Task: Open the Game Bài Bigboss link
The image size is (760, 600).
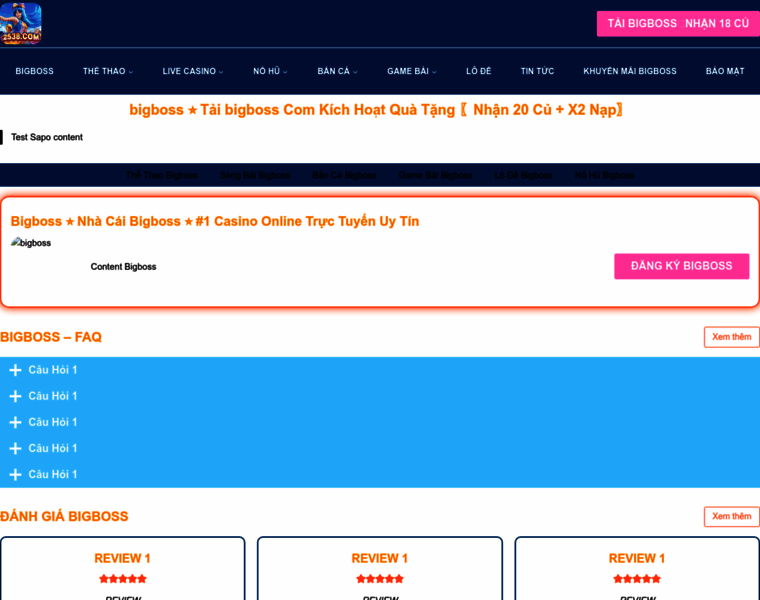Action: 435,175
